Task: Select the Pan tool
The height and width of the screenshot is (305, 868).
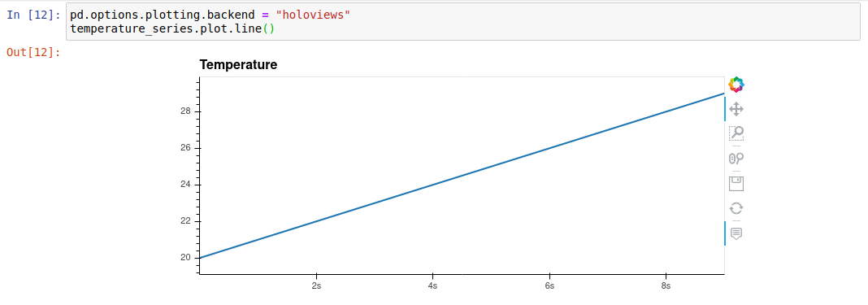Action: click(x=736, y=109)
